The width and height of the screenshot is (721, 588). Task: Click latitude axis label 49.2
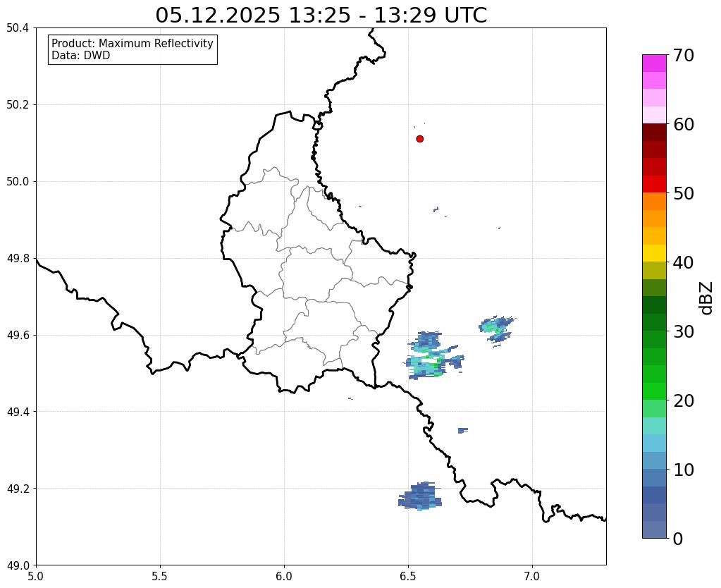18,489
